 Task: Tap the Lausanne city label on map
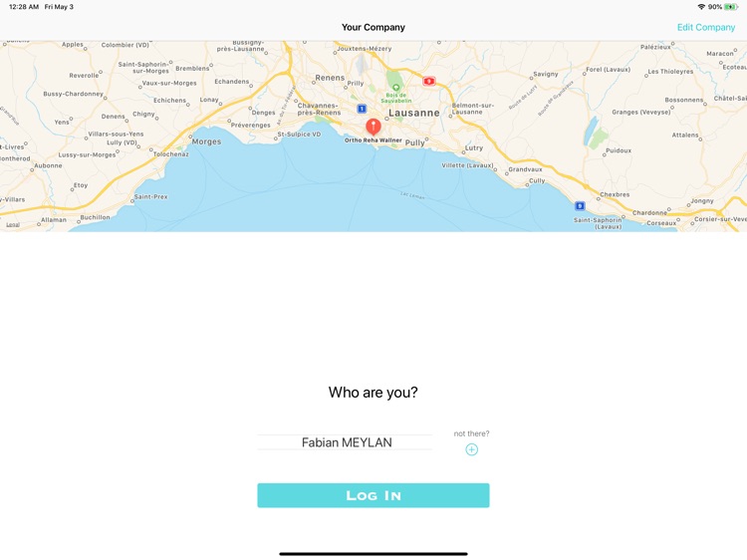pyautogui.click(x=414, y=113)
